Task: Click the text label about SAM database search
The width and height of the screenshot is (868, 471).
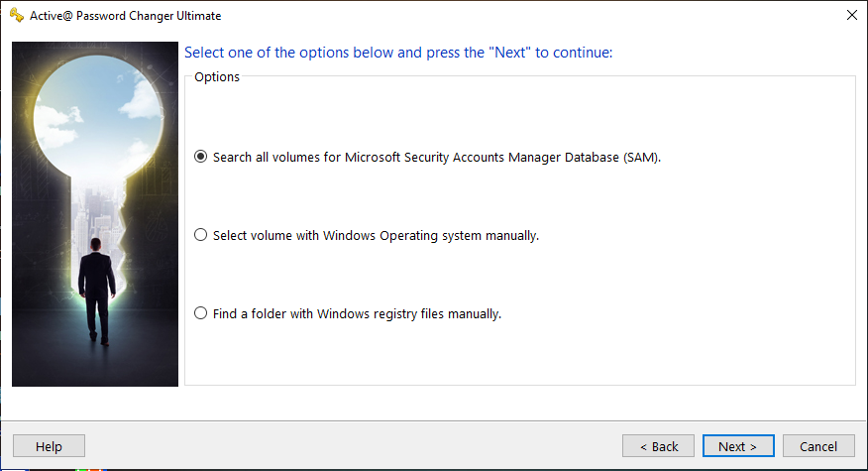Action: [436, 157]
